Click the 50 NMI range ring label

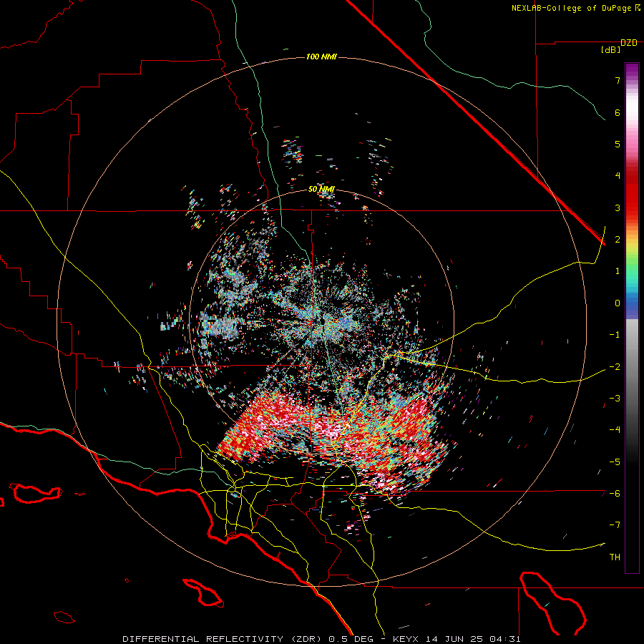coord(321,189)
